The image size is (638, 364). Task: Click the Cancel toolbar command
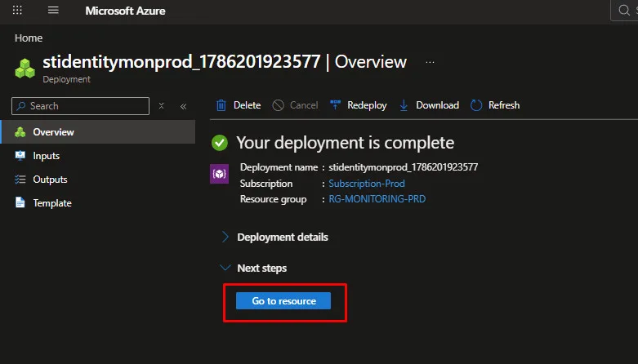click(x=295, y=105)
